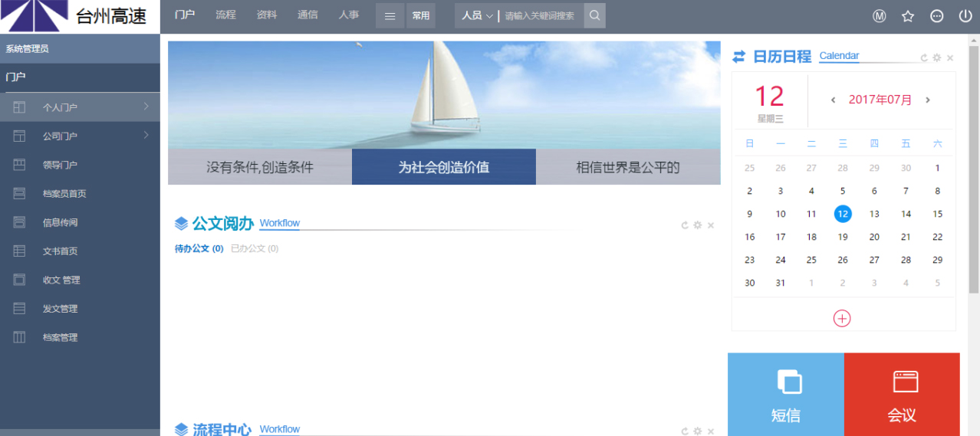Click the magnifier search icon

(x=595, y=16)
